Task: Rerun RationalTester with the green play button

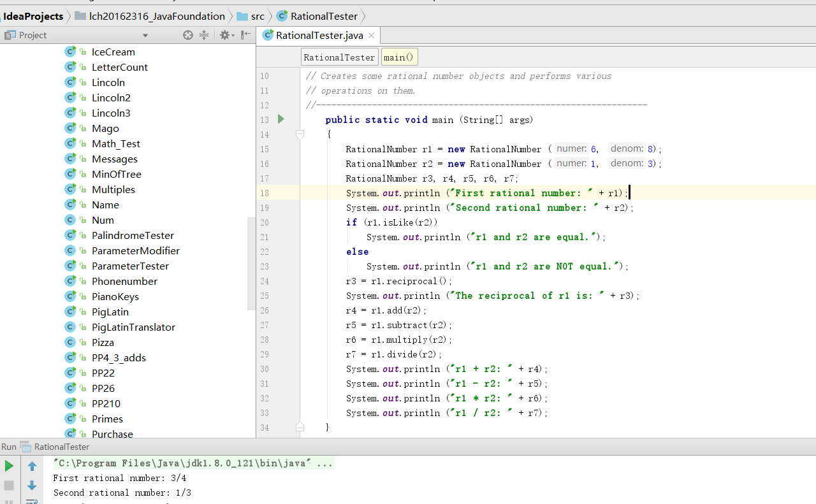Action: tap(9, 466)
